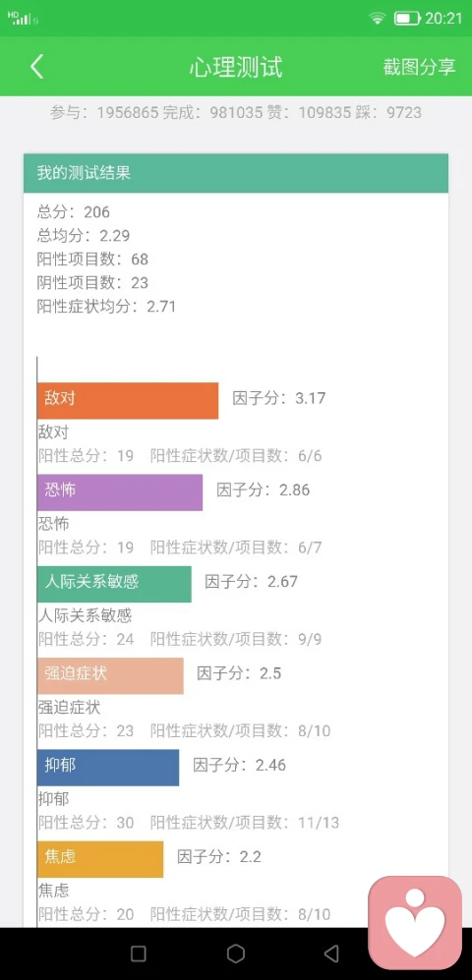The width and height of the screenshot is (472, 980).
Task: Tap the battery indicator icon
Action: (406, 18)
